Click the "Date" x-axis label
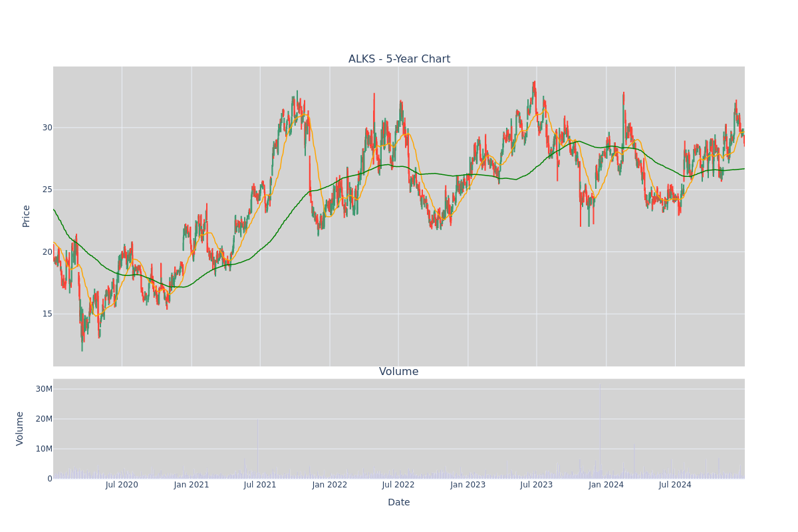 [399, 503]
